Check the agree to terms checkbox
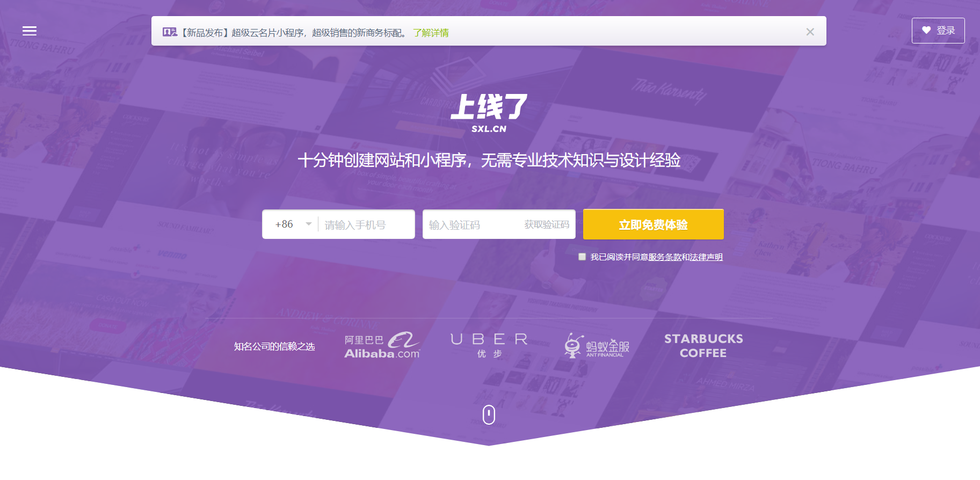 582,257
